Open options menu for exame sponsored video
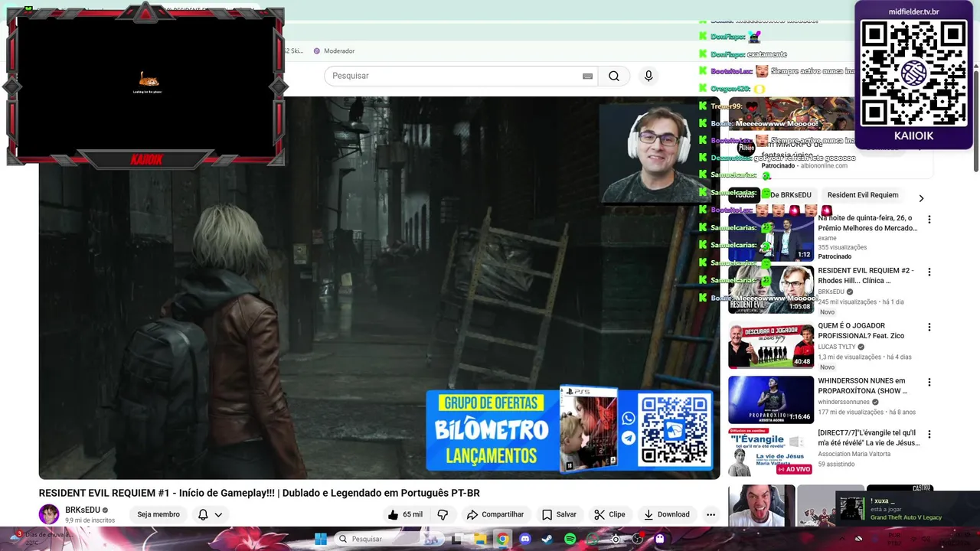The width and height of the screenshot is (980, 551). [929, 220]
